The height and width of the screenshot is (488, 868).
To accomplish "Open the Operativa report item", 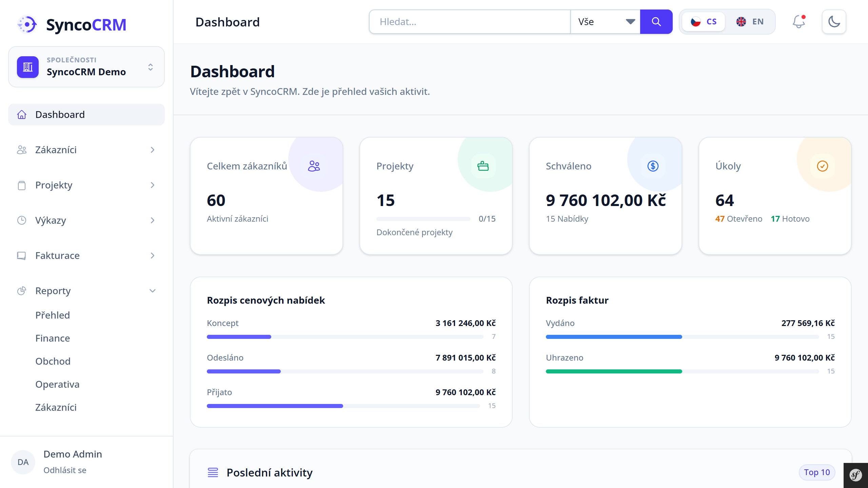I will click(57, 384).
